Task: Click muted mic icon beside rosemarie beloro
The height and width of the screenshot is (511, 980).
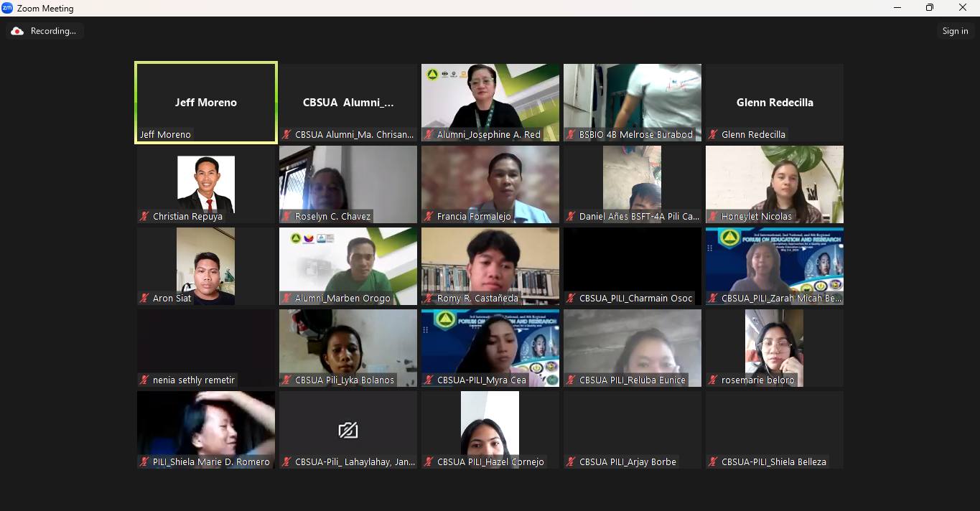Action: pyautogui.click(x=714, y=380)
